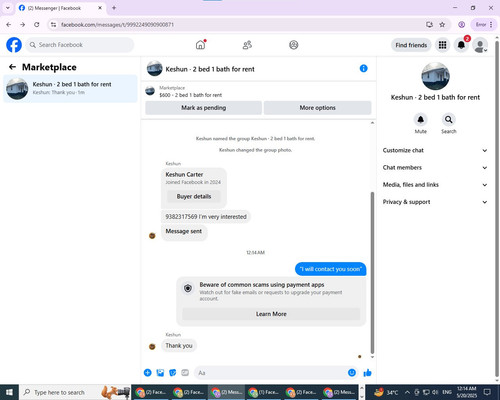Search in conversation magnifier icon
Screen dimensions: 500x400
449,119
